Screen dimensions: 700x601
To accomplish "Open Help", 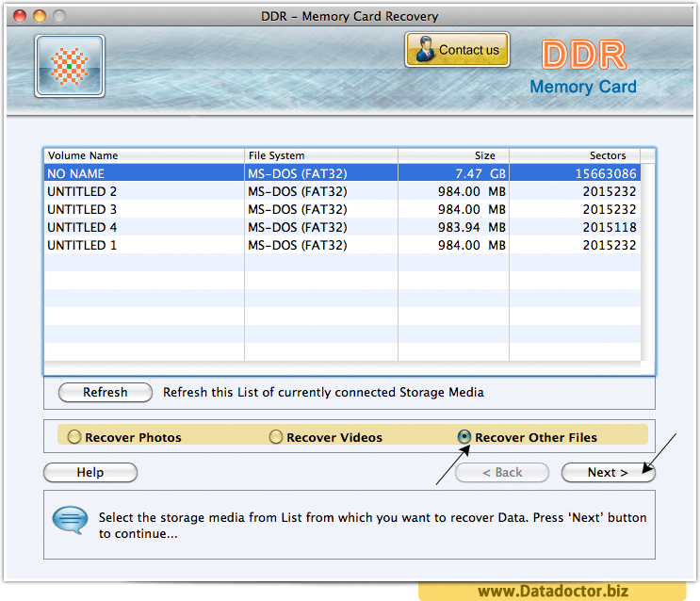I will point(90,472).
